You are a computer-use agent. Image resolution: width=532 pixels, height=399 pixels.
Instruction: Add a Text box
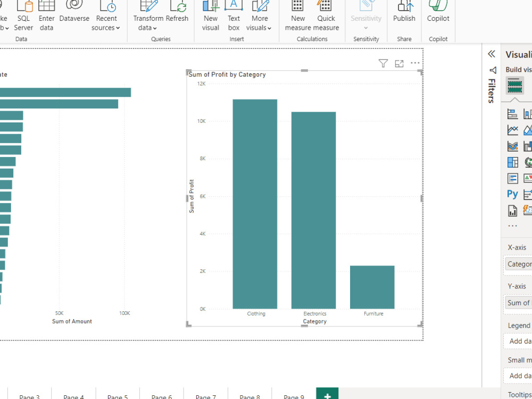[x=234, y=16]
